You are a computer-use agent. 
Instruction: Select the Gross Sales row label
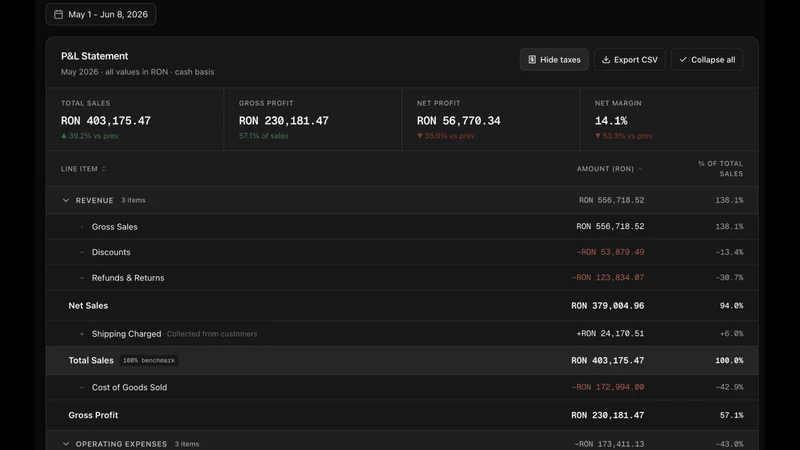click(115, 227)
